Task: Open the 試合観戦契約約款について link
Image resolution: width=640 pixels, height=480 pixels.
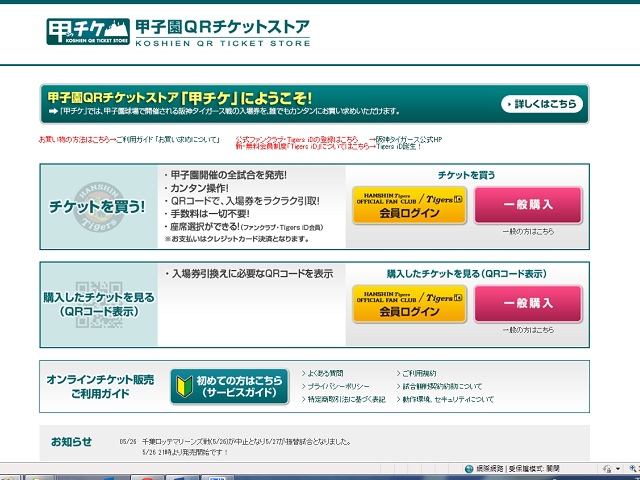Action: [x=442, y=386]
